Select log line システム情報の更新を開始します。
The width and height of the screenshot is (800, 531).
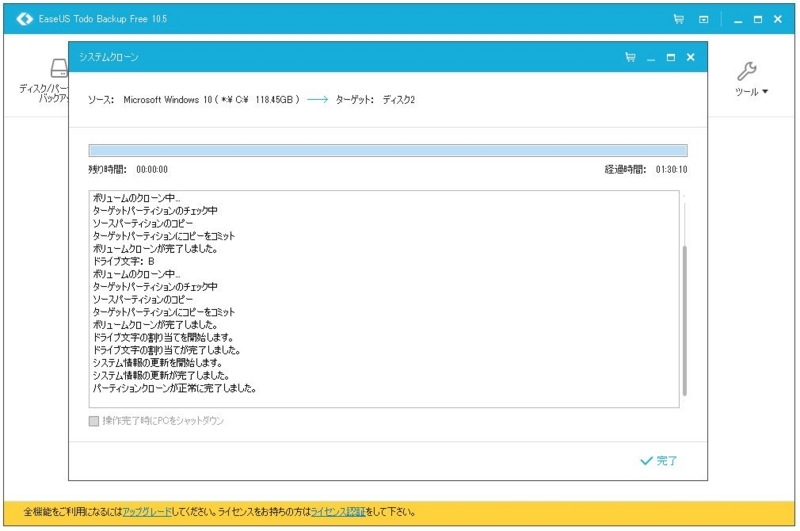158,363
